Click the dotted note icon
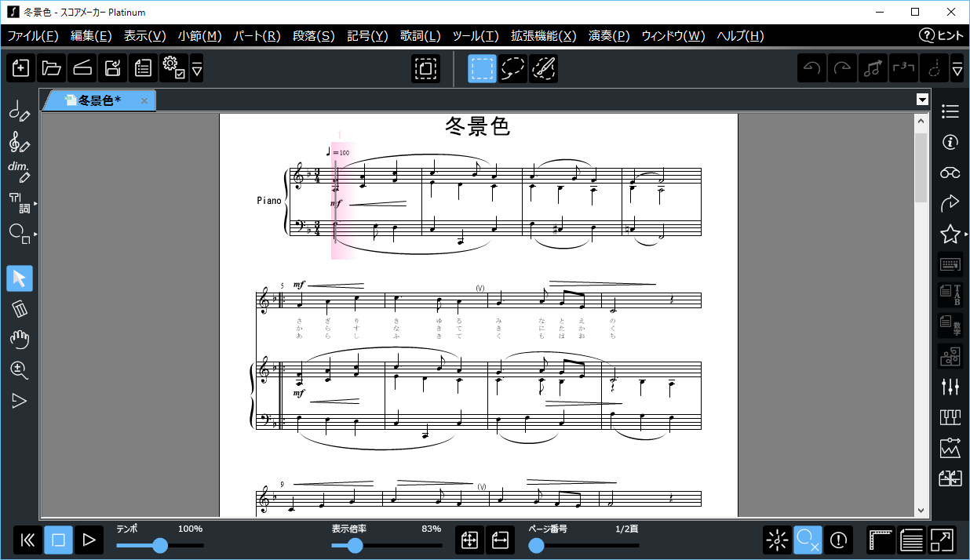The height and width of the screenshot is (560, 970). point(934,68)
